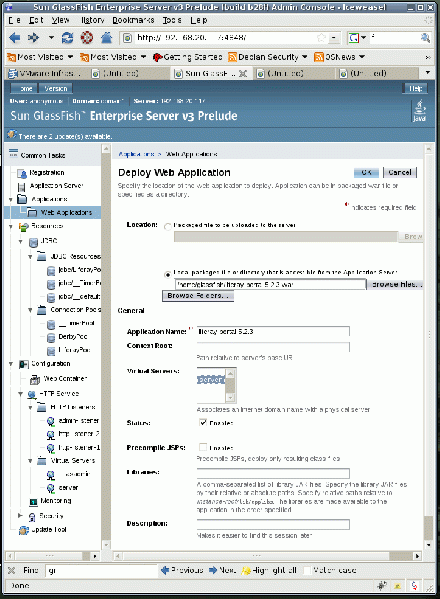This screenshot has width=440, height=599.
Task: Collapse the HTTP Service node
Action: pyautogui.click(x=21, y=394)
